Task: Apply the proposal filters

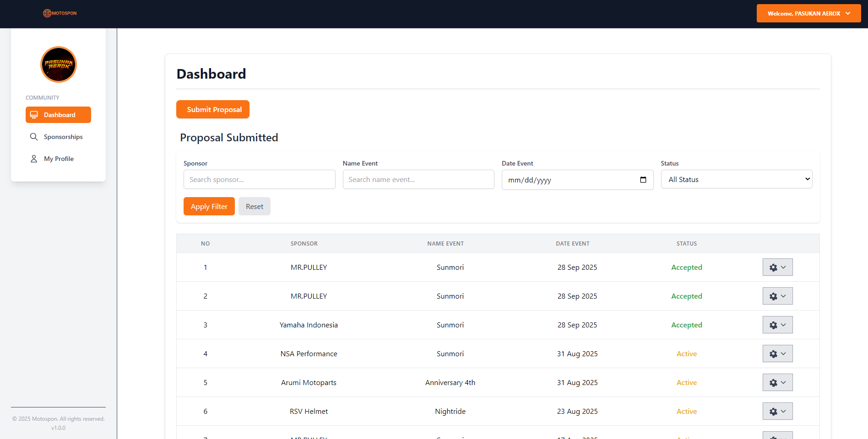Action: [x=209, y=206]
